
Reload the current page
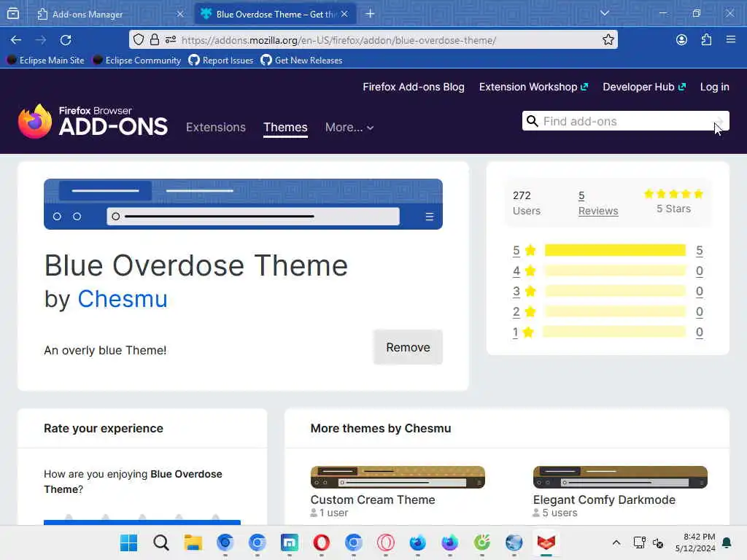coord(66,40)
